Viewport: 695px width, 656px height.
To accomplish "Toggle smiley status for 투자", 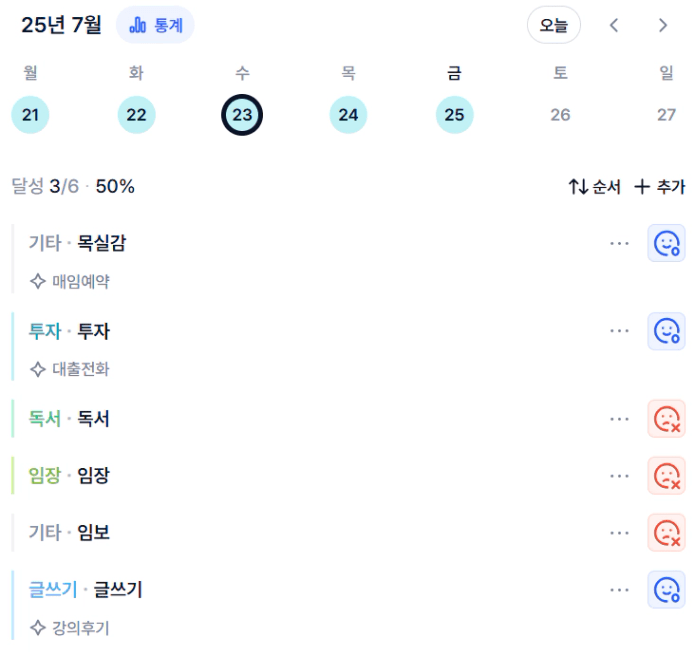I will coord(667,331).
